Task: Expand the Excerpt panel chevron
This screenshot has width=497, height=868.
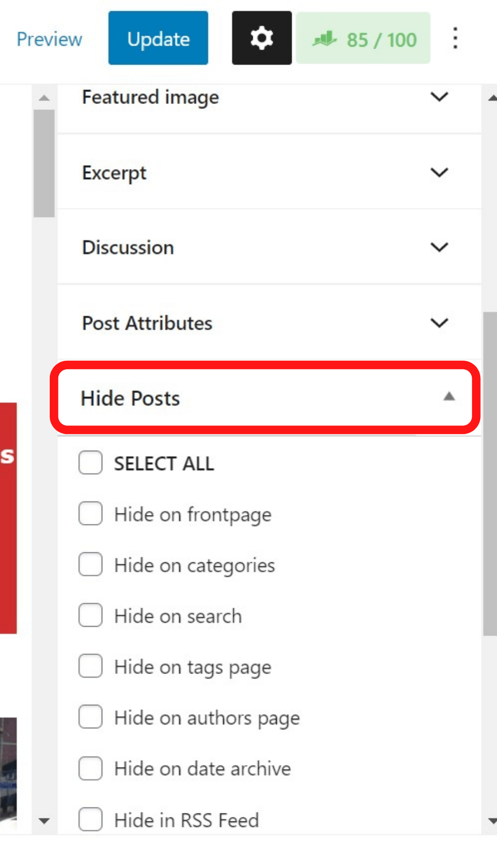Action: 439,172
